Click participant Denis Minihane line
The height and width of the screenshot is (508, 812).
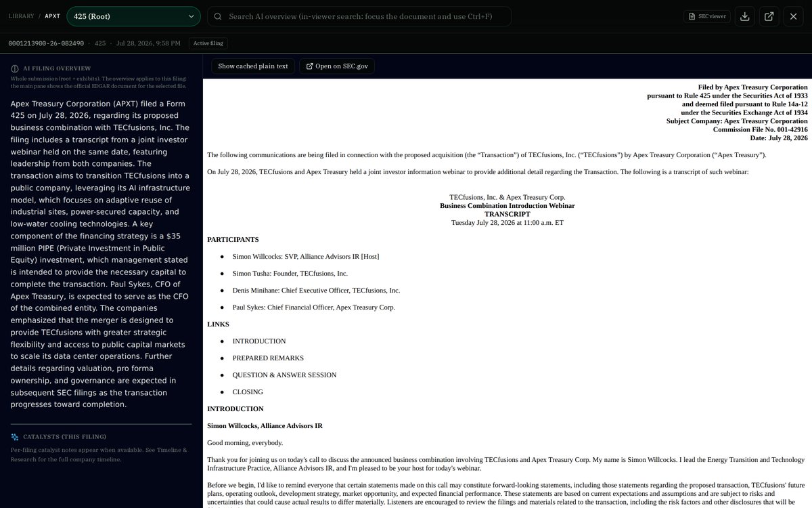(x=316, y=291)
